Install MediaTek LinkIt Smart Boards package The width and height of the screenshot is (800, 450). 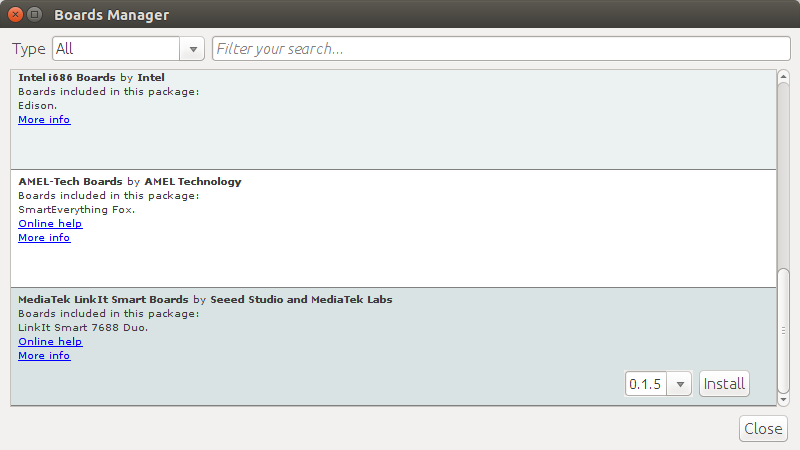724,384
